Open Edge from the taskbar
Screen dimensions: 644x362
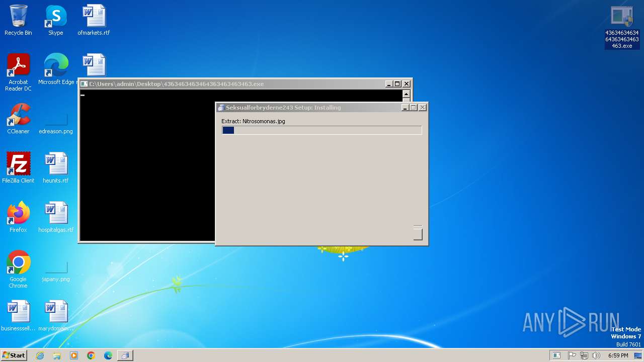click(x=108, y=355)
